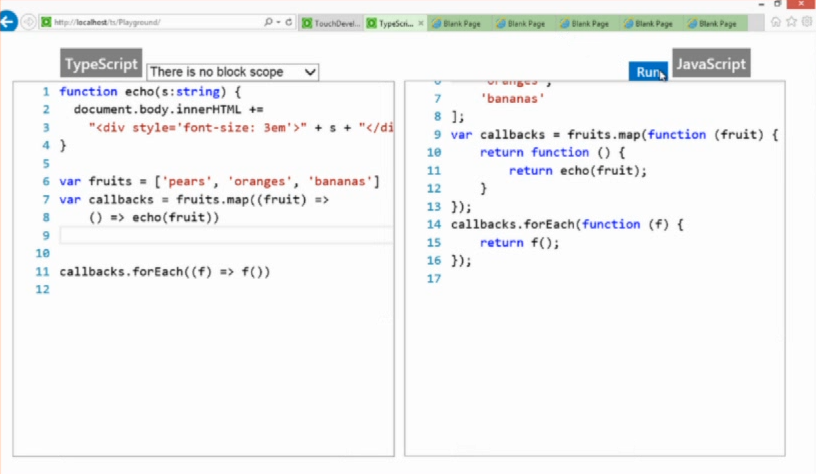Click the refresh icon in address bar
The width and height of the screenshot is (816, 474).
pos(289,22)
